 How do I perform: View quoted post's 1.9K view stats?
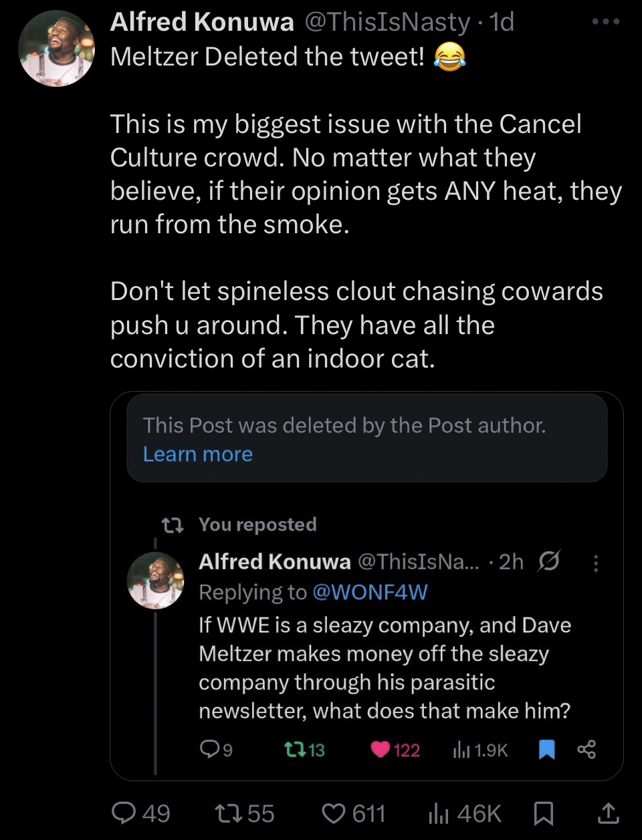[x=461, y=750]
